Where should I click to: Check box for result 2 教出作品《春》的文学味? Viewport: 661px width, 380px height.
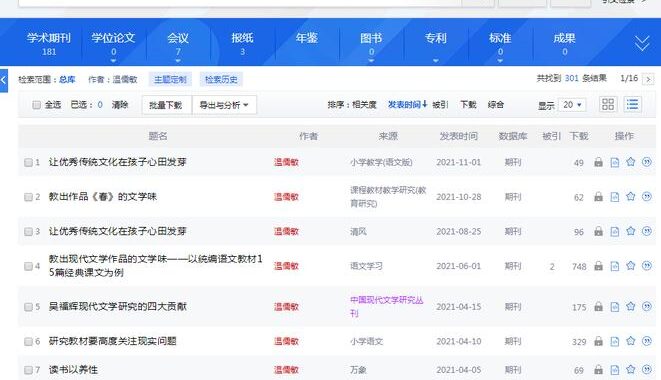click(28, 197)
